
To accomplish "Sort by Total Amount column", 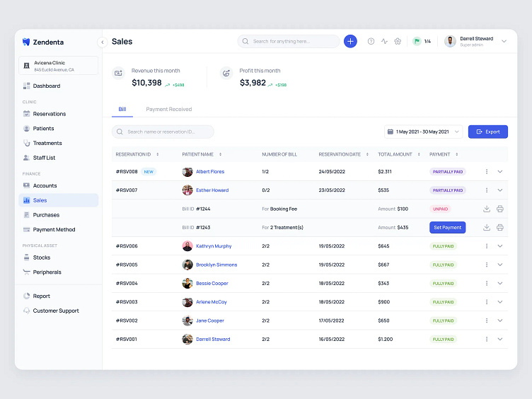I will (419, 154).
